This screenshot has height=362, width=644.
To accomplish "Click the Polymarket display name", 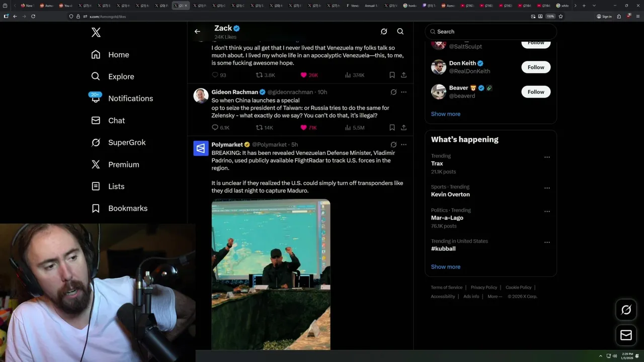I will click(x=227, y=145).
